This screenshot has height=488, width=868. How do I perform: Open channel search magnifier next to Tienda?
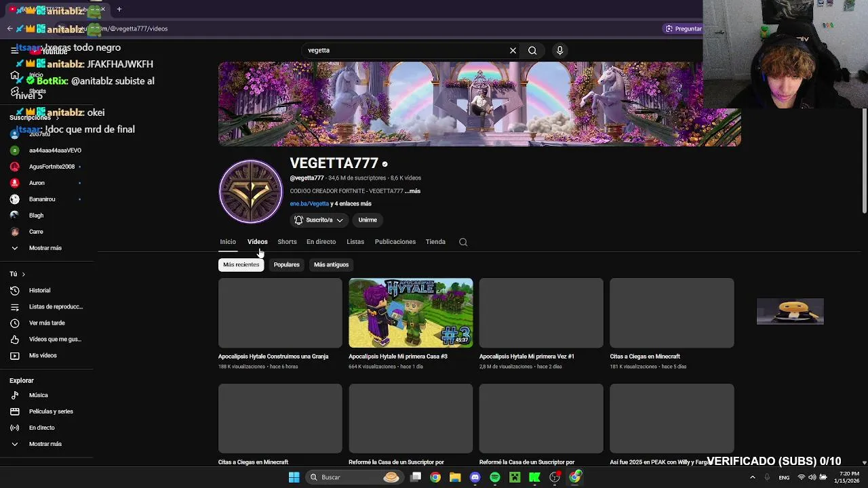coord(463,242)
